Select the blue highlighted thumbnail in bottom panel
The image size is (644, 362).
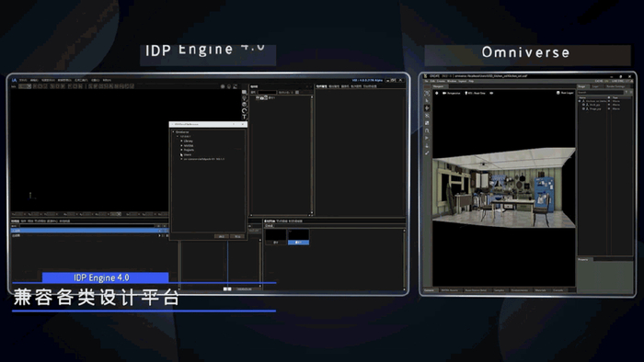coord(299,237)
